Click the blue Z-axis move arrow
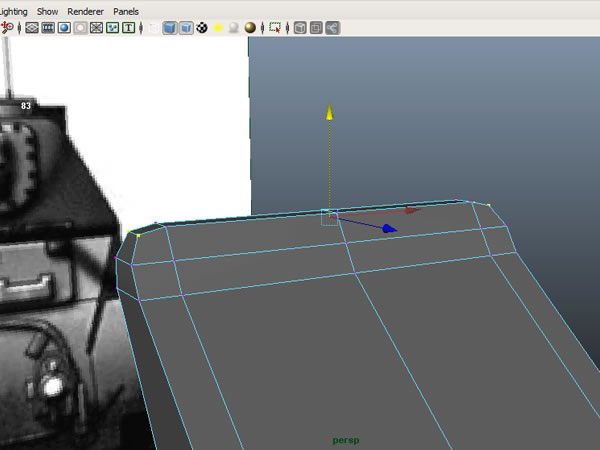 click(388, 229)
